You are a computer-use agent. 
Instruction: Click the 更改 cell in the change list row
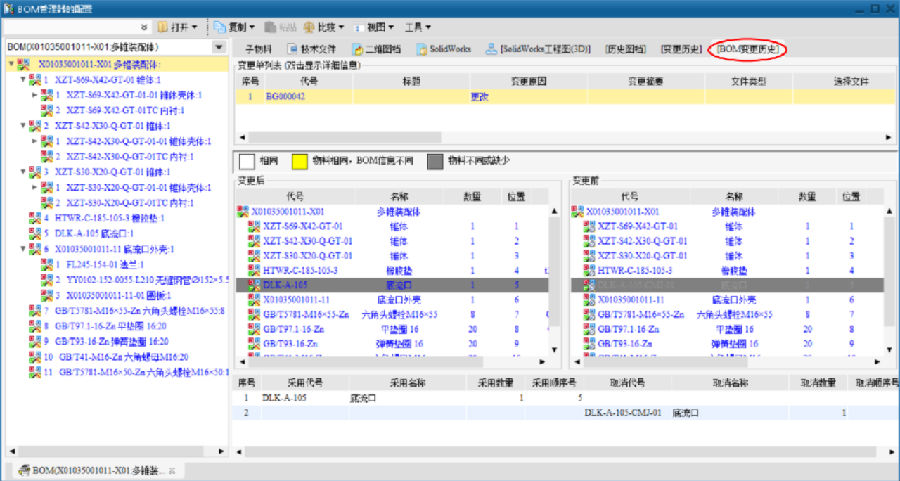(479, 97)
